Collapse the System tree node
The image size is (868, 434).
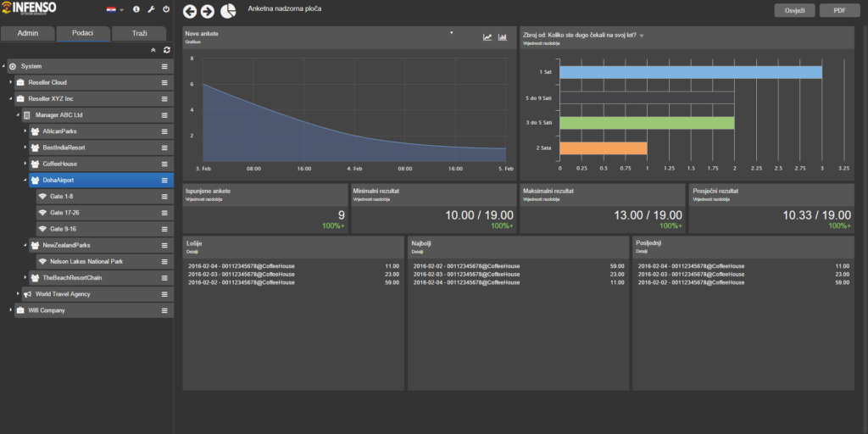[4, 66]
